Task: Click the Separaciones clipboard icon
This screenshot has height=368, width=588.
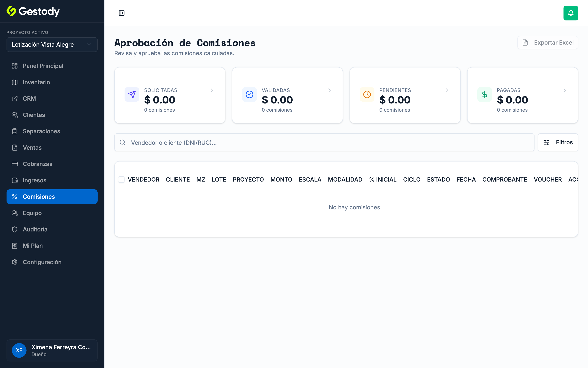Action: pyautogui.click(x=15, y=131)
